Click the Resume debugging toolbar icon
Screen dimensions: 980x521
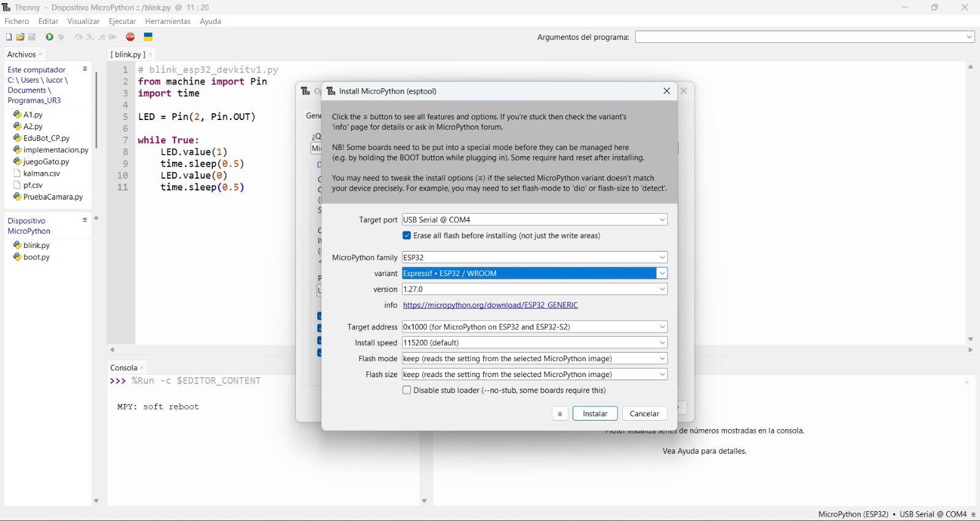coord(113,37)
